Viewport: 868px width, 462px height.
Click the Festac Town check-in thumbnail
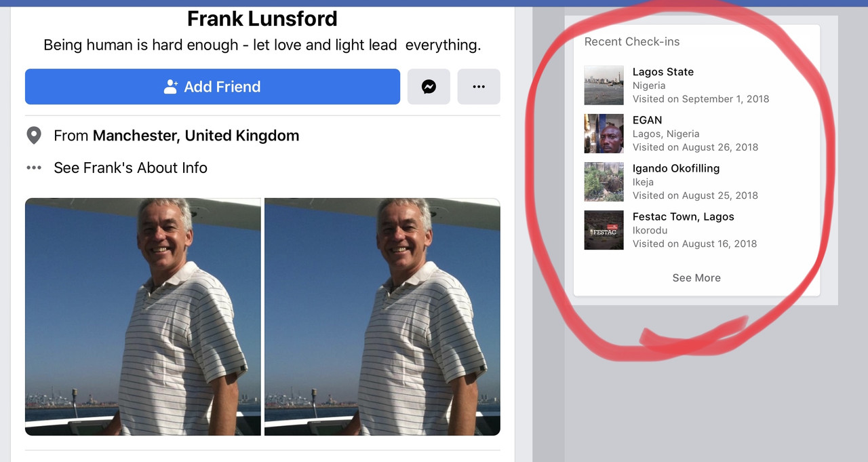604,230
